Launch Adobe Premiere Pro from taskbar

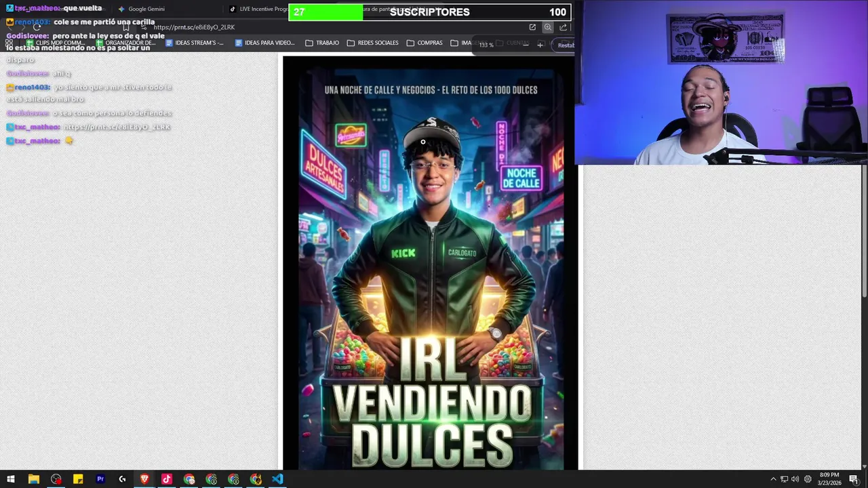tap(100, 479)
